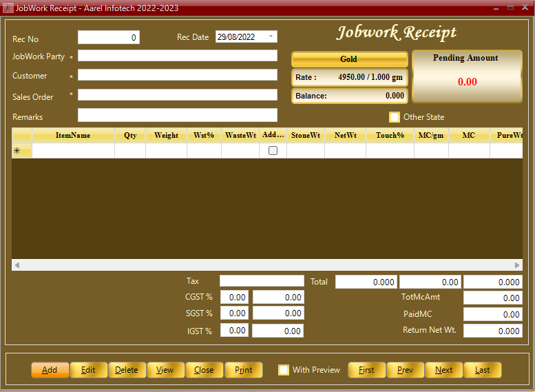Click the Print button
Viewport: 535px width, 392px height.
[x=244, y=370]
